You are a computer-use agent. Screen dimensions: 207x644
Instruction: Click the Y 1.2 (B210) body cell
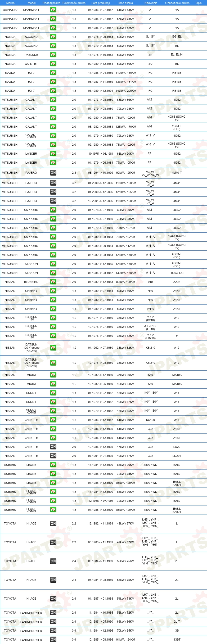point(150,319)
